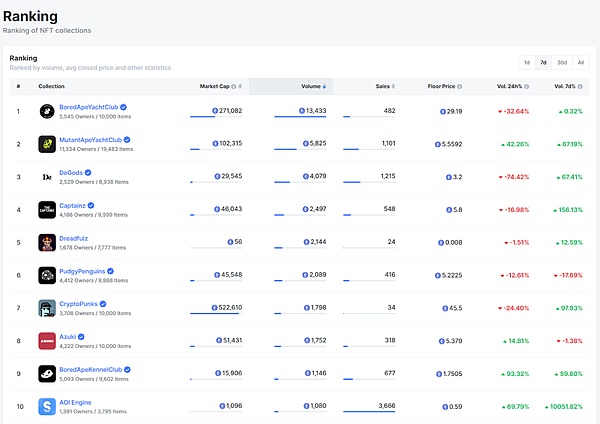600x424 pixels.
Task: Click the CryptoPunks collection avatar
Action: coord(47,308)
